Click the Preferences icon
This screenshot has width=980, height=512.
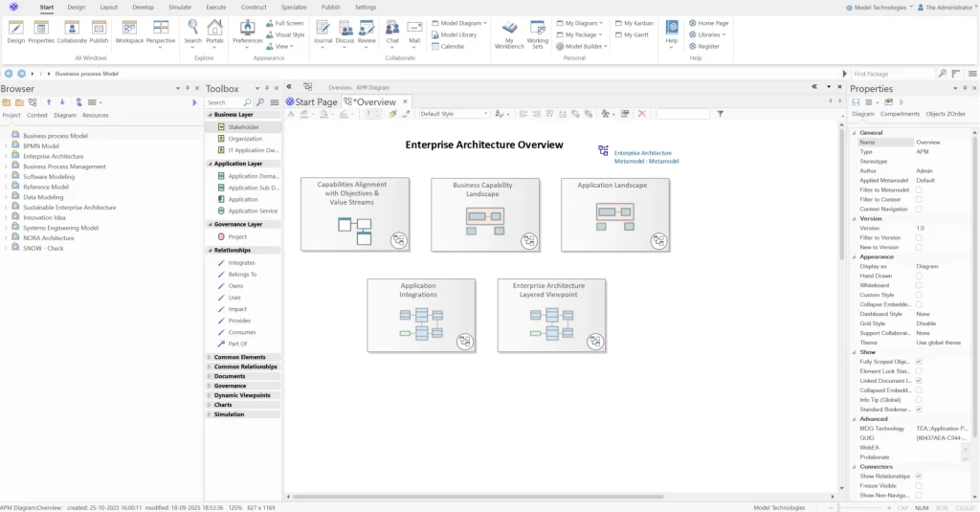coord(248,32)
